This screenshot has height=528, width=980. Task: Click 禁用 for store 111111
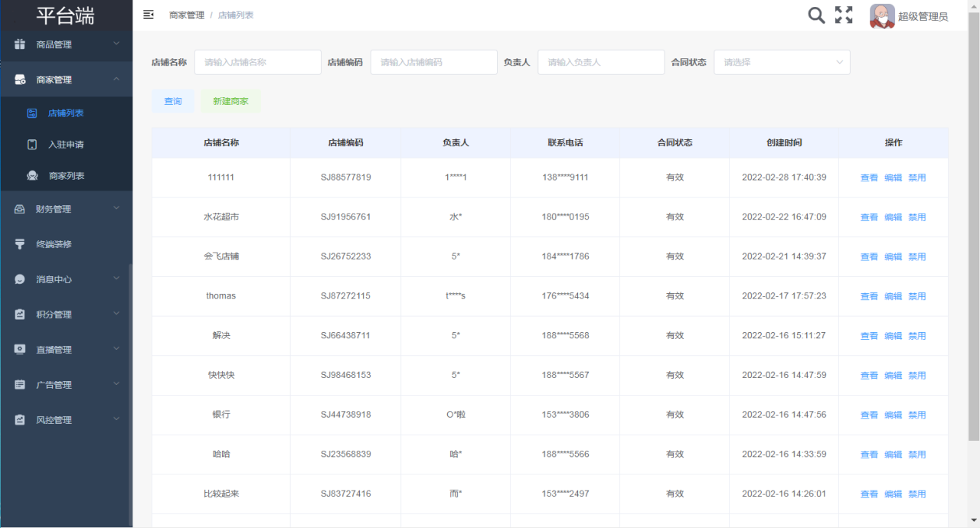(916, 178)
